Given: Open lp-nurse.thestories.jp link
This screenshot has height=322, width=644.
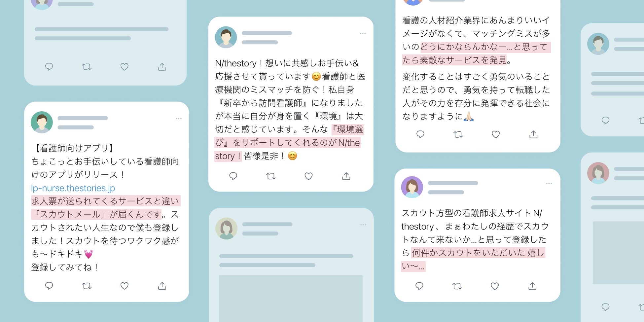Looking at the screenshot, I should click(x=73, y=188).
